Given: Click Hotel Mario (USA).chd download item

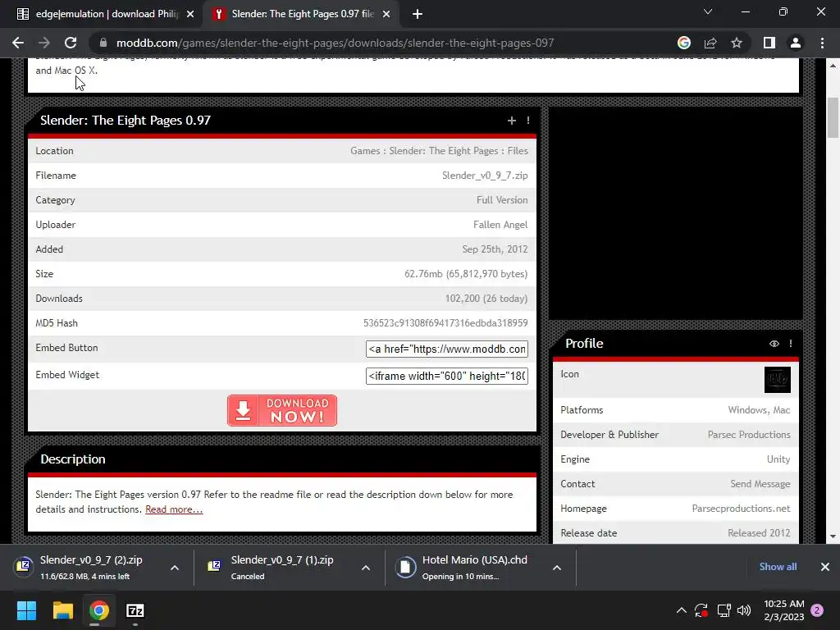Looking at the screenshot, I should coord(467,568).
